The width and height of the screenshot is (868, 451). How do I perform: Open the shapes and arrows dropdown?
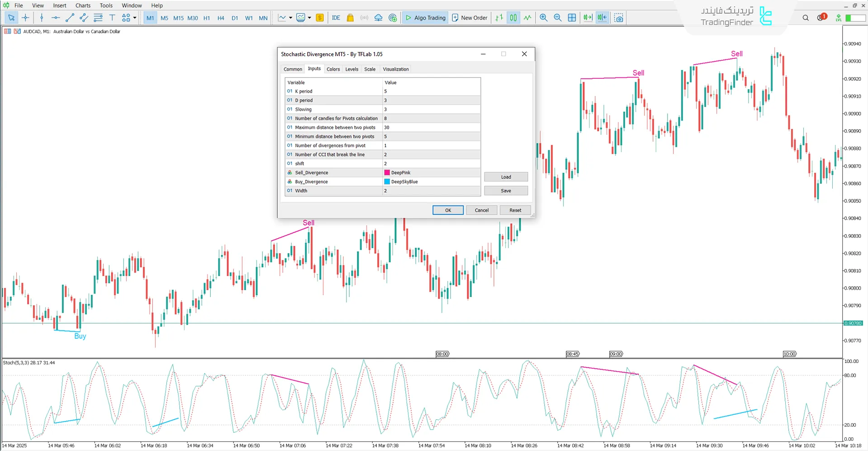coord(134,18)
